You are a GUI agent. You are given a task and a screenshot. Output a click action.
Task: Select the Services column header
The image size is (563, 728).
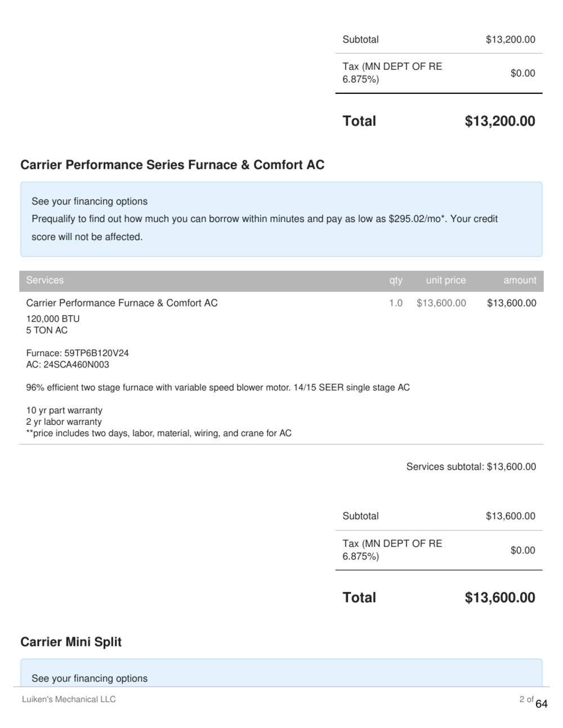45,280
